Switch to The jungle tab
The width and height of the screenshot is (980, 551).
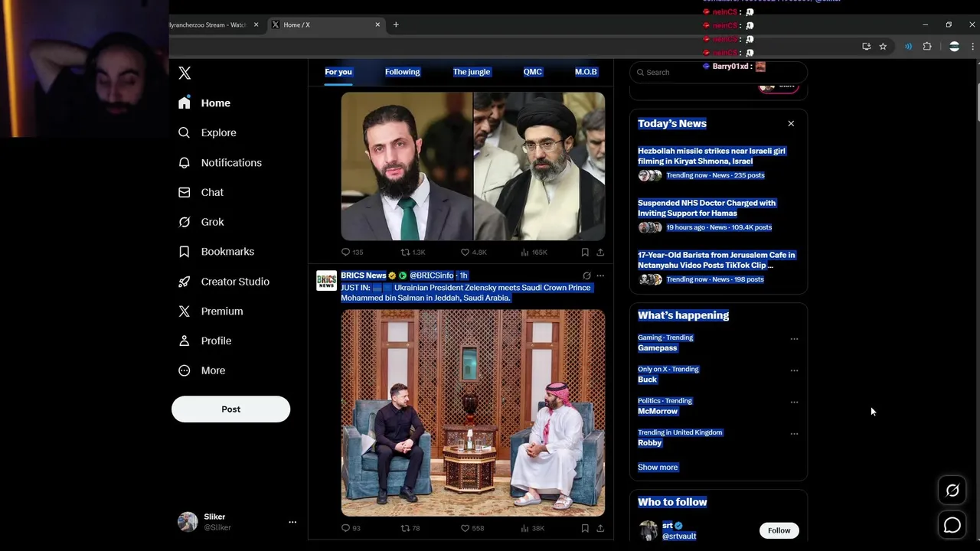472,72
